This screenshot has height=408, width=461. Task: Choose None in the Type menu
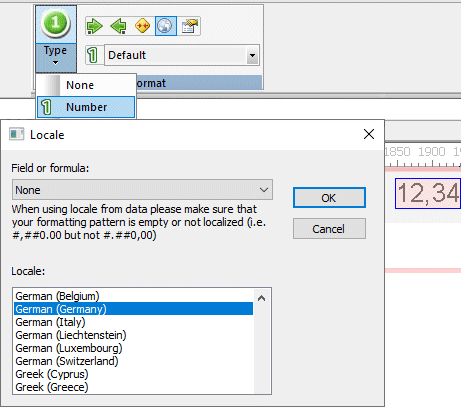coord(86,85)
